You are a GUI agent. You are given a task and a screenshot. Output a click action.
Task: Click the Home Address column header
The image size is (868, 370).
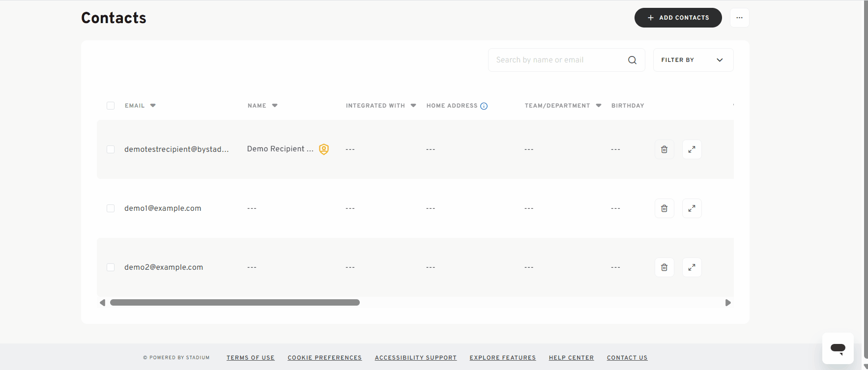pyautogui.click(x=452, y=106)
